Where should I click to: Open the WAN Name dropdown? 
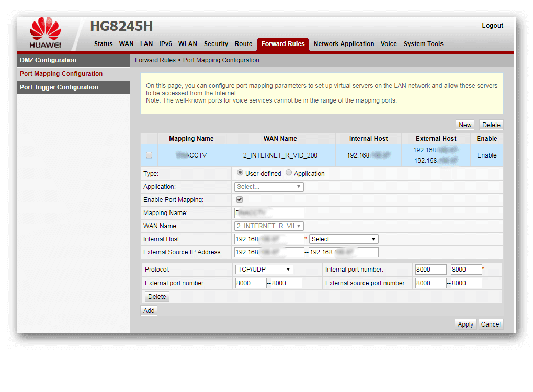coord(268,226)
